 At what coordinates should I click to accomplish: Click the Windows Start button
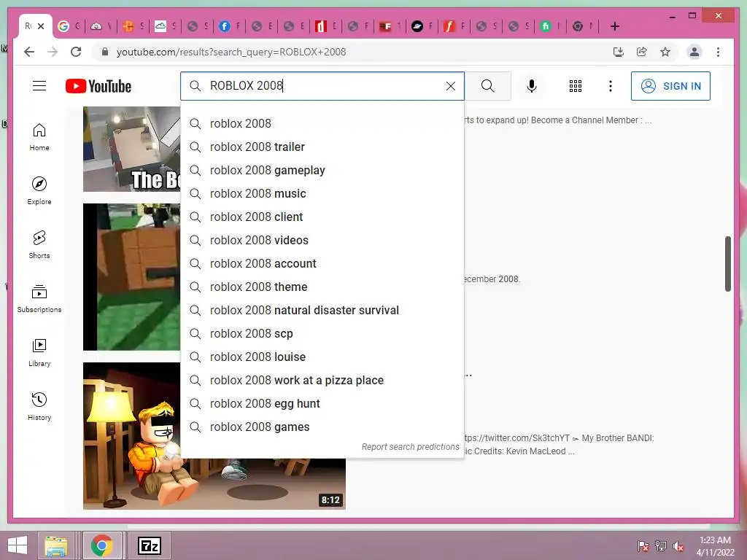coord(18,545)
